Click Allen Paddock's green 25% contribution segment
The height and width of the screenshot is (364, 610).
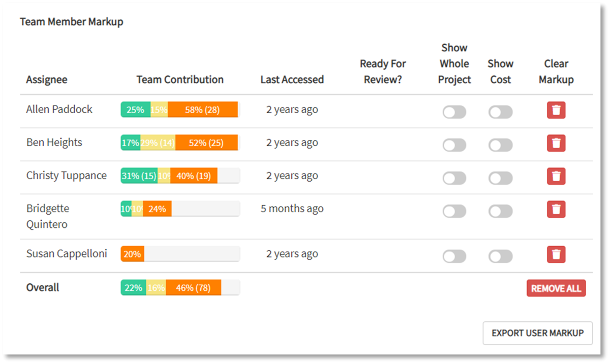pos(135,110)
